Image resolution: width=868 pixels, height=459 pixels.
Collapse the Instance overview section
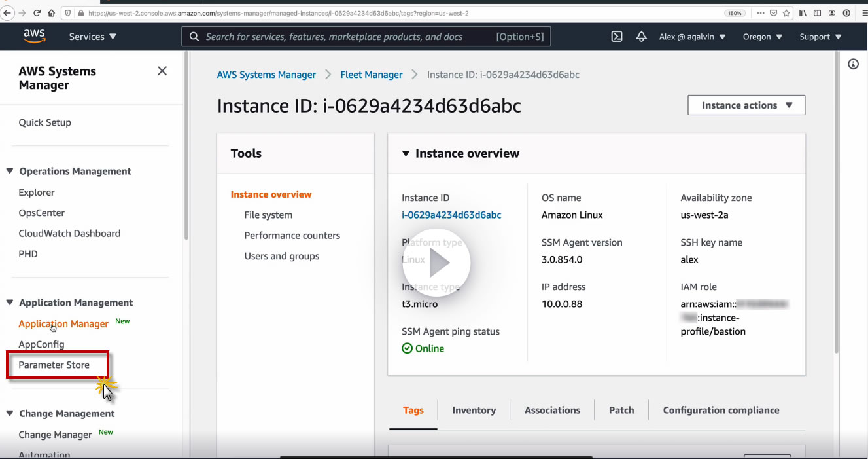click(406, 153)
